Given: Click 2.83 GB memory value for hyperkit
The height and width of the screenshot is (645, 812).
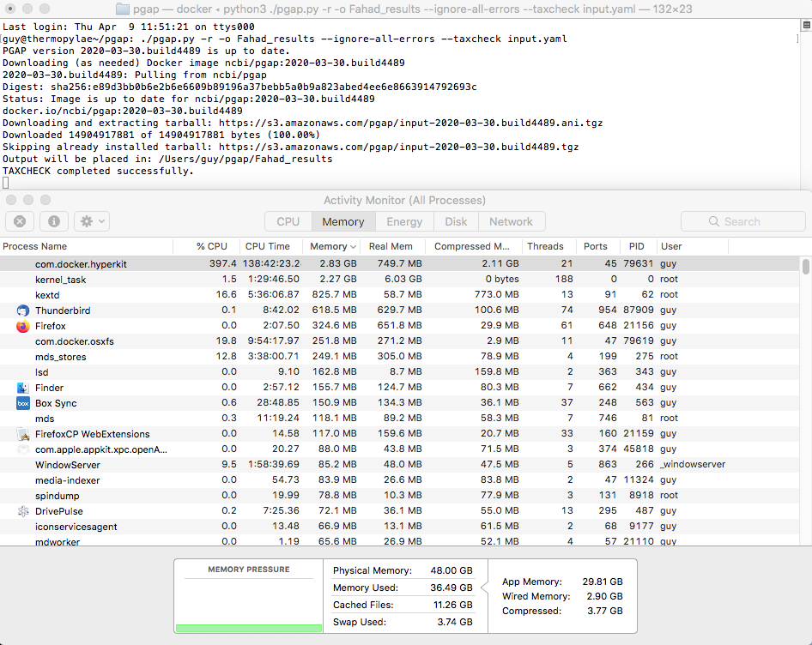Looking at the screenshot, I should pyautogui.click(x=338, y=263).
